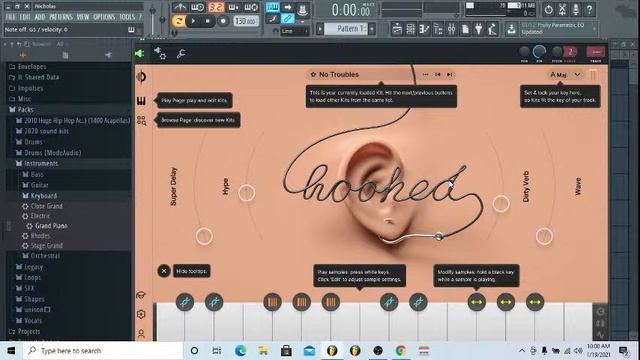Toggle the 3.2 countdown-before-recording button
640x360 pixels.
point(216,7)
